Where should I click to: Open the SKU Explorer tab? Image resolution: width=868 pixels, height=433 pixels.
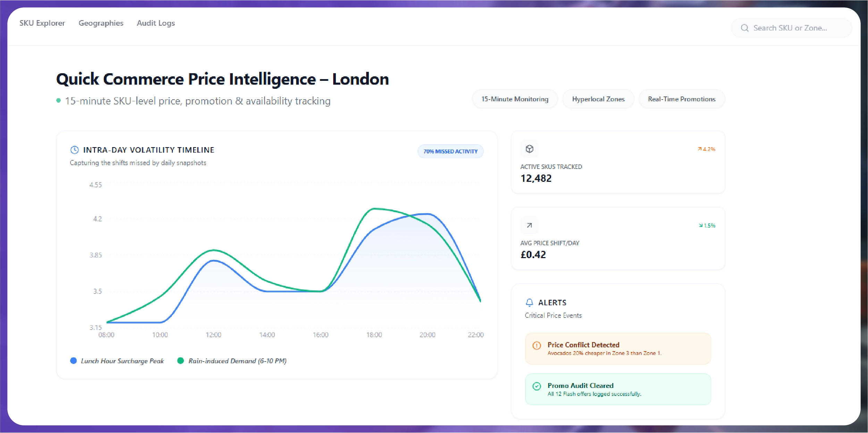[42, 23]
